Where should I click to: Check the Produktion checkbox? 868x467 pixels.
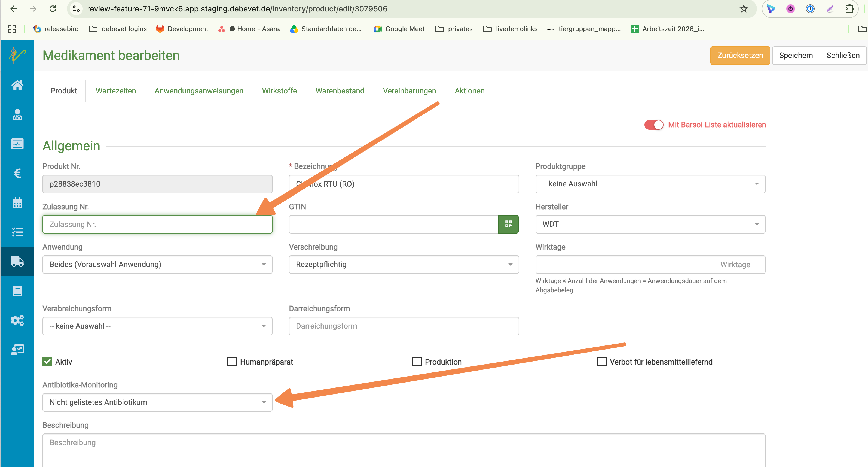tap(417, 362)
